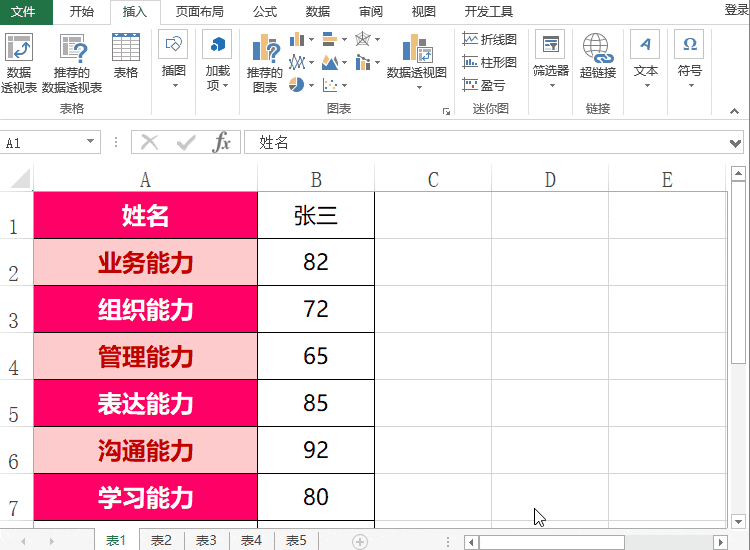Image resolution: width=750 pixels, height=550 pixels.
Task: Expand the formula bar chevron
Action: point(736,143)
